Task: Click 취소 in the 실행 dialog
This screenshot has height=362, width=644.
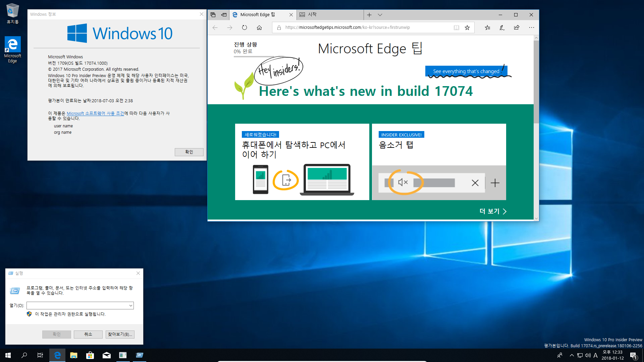Action: tap(88, 334)
